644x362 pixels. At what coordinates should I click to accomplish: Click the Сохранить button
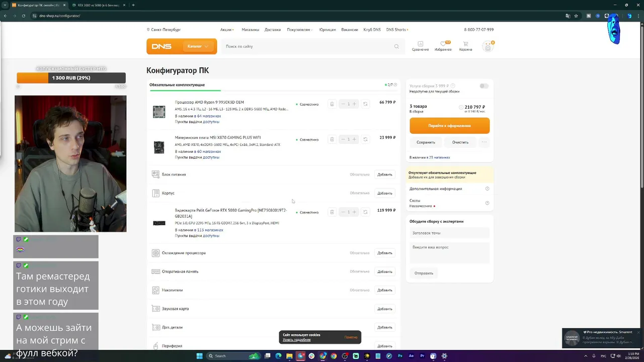(426, 142)
